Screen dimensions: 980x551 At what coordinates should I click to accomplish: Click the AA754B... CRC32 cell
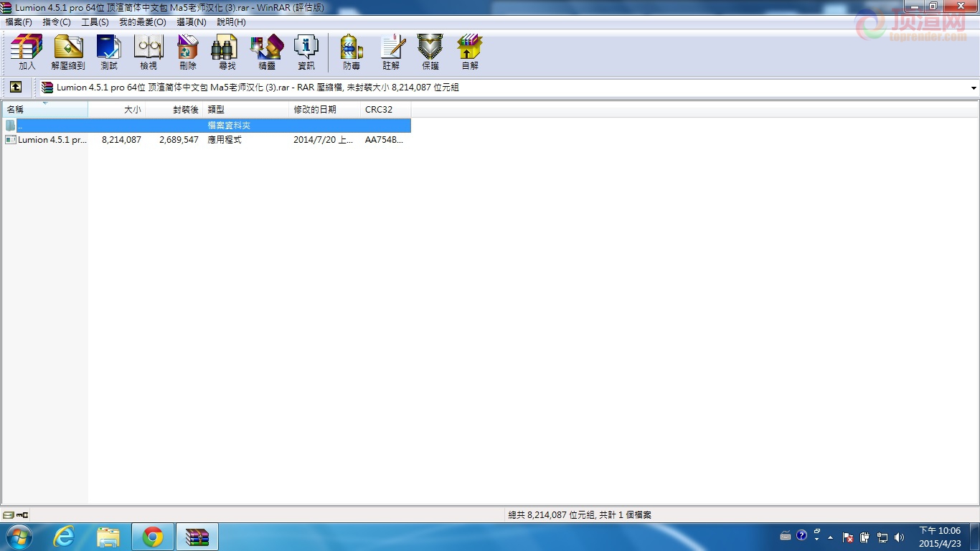click(x=384, y=140)
